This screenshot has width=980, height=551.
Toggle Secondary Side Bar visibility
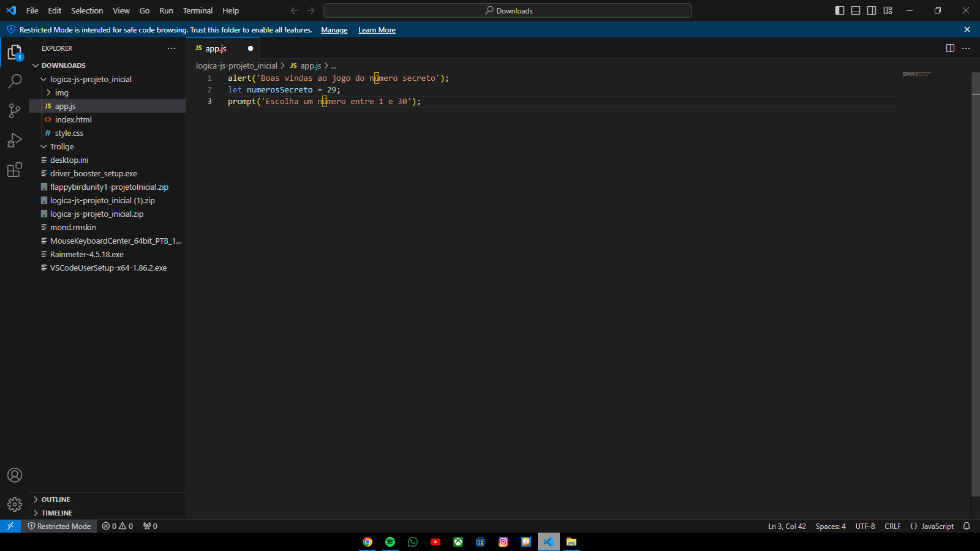(872, 10)
